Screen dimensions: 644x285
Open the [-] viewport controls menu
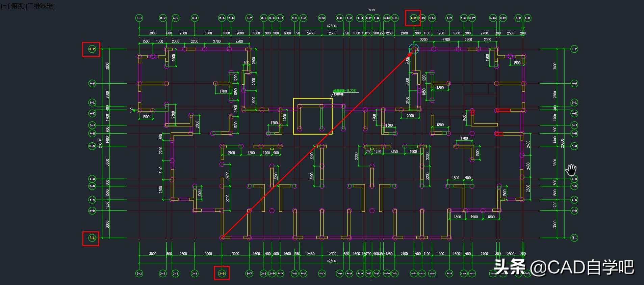click(x=5, y=6)
